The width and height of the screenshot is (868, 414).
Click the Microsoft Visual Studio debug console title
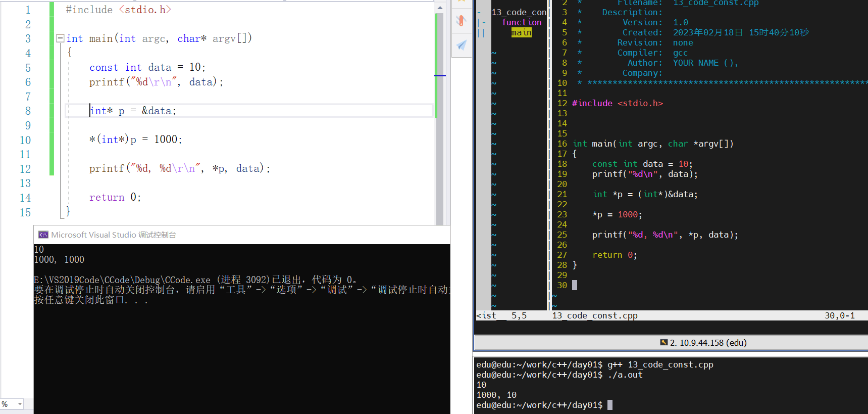114,235
